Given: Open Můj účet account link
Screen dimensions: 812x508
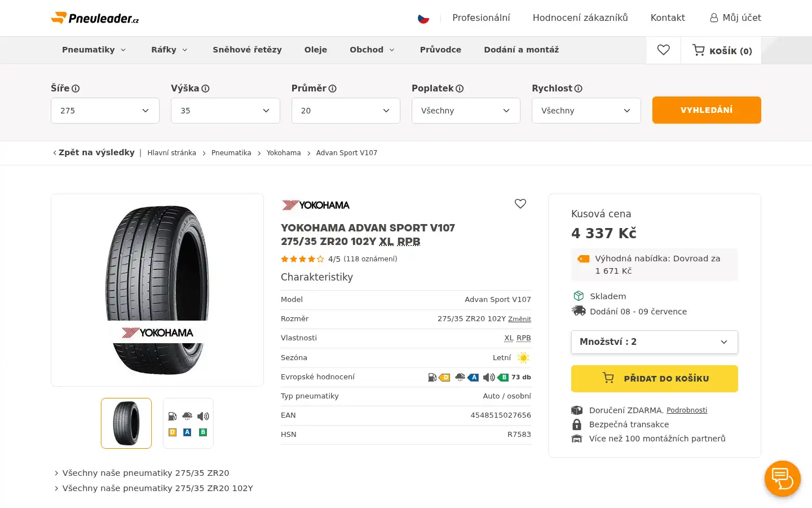Looking at the screenshot, I should pyautogui.click(x=735, y=18).
